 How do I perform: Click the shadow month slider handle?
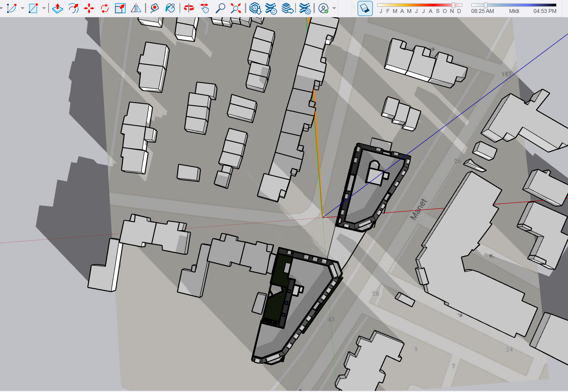pyautogui.click(x=454, y=5)
